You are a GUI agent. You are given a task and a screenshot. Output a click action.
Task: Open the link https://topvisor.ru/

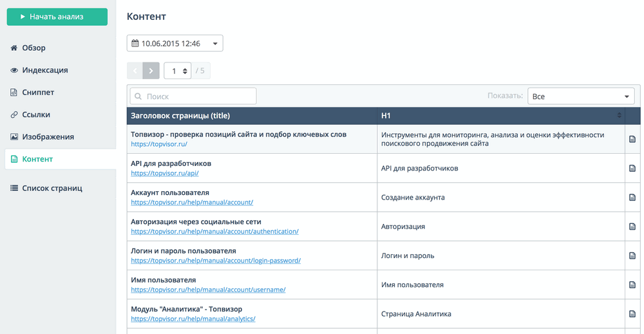(159, 144)
